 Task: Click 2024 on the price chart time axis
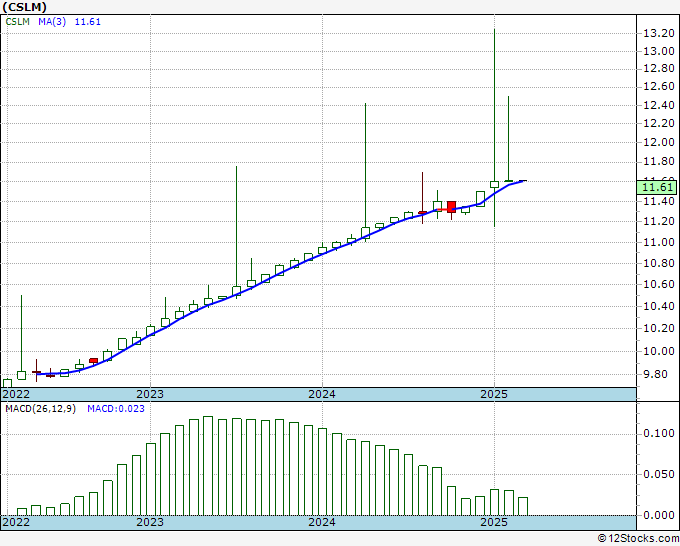(321, 394)
